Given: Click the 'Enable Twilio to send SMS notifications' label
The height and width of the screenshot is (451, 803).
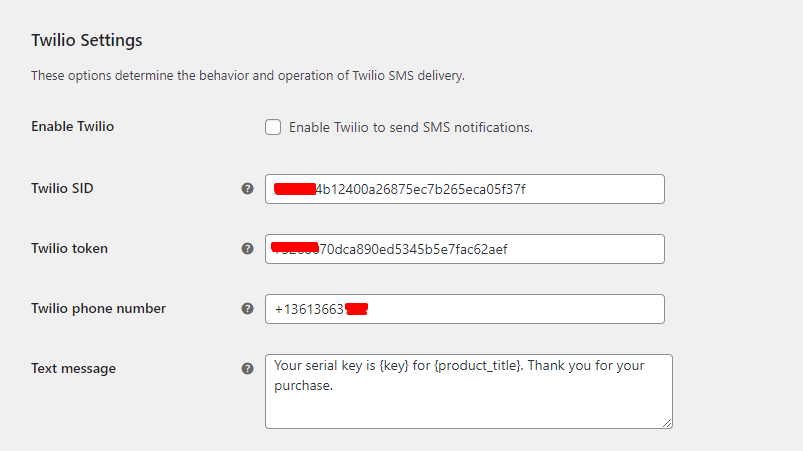Looking at the screenshot, I should 411,127.
